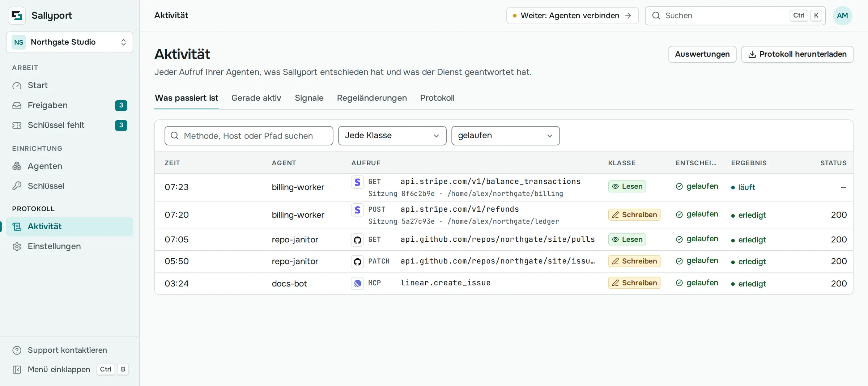Click läuft result in 07:23 row

click(743, 187)
